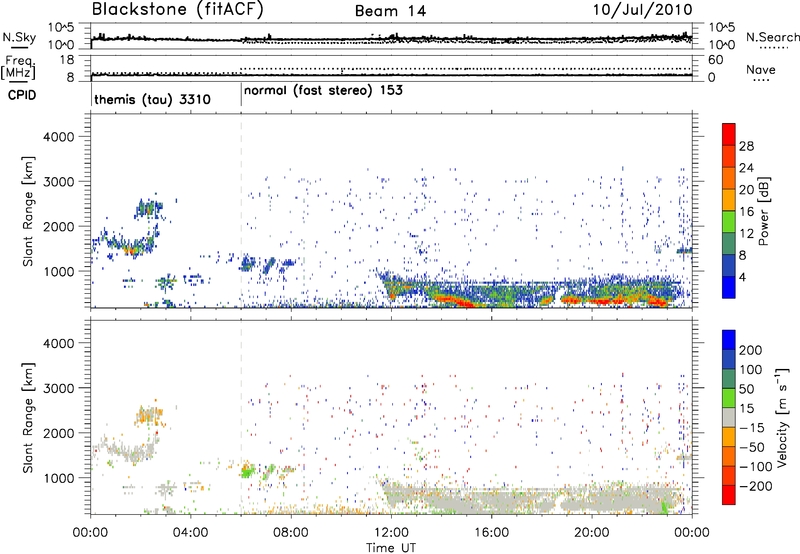This screenshot has width=800, height=554.
Task: Select the "normal (fast stereo) 153" mode text
Action: pos(323,91)
